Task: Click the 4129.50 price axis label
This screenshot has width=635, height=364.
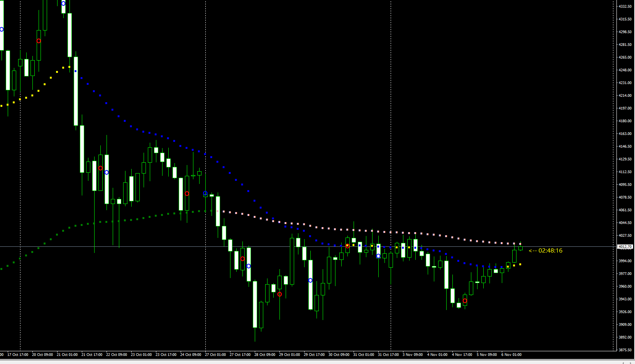Action: [x=625, y=159]
